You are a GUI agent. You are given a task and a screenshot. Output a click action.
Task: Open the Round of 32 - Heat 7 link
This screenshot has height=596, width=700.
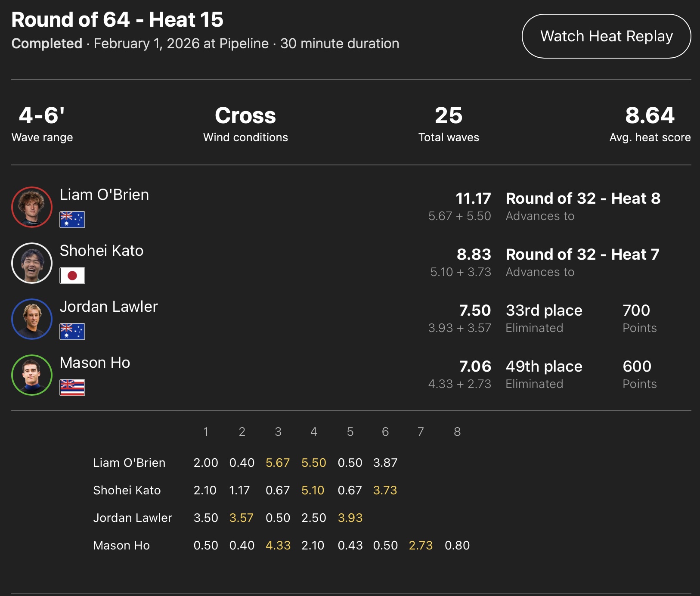(x=582, y=255)
